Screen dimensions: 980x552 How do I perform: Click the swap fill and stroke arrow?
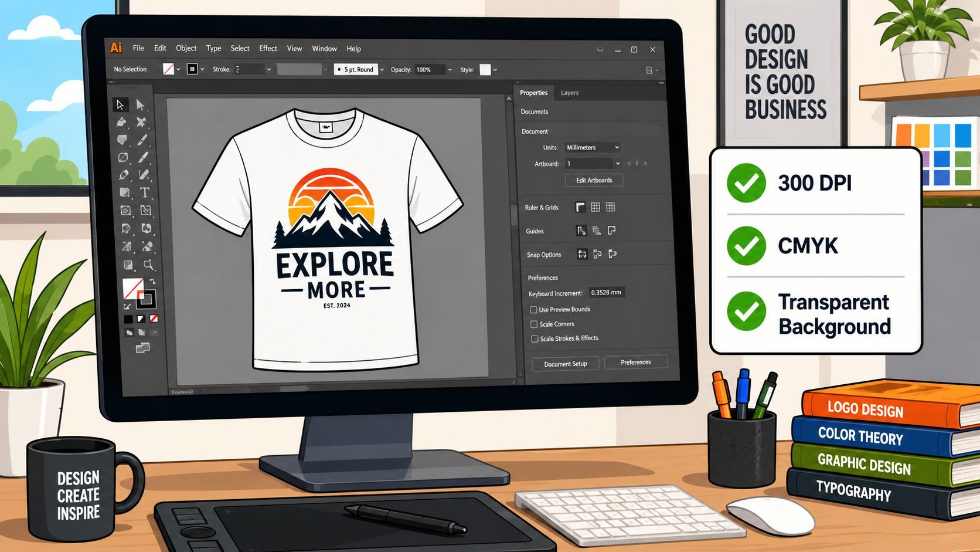coord(152,282)
